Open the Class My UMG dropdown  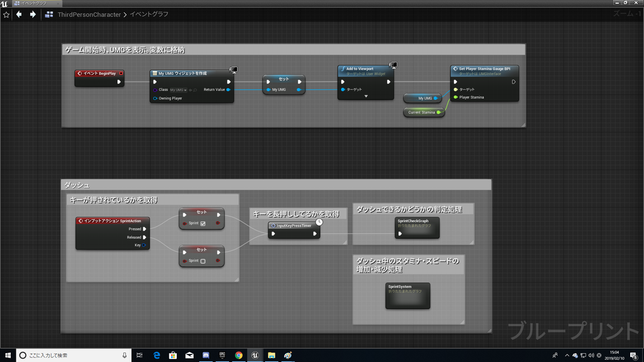[178, 90]
